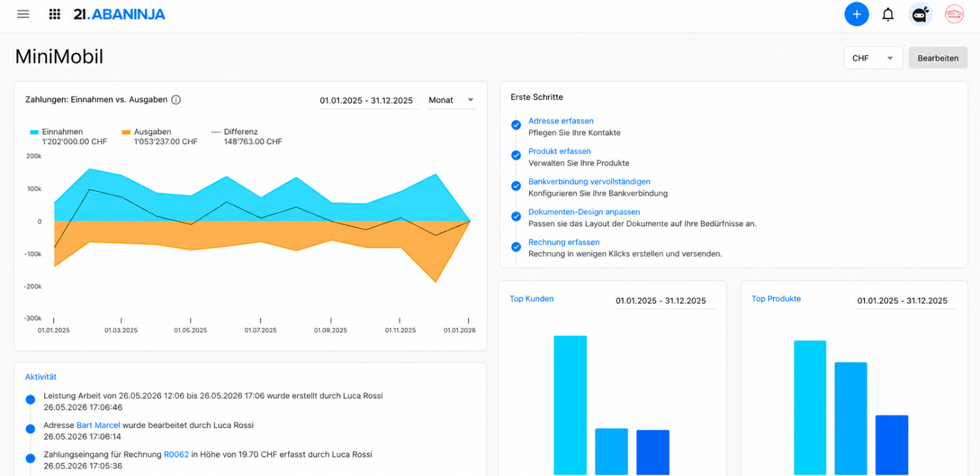Open the ninja assistant avatar icon
Screen dimensions: 980x476
click(x=920, y=14)
